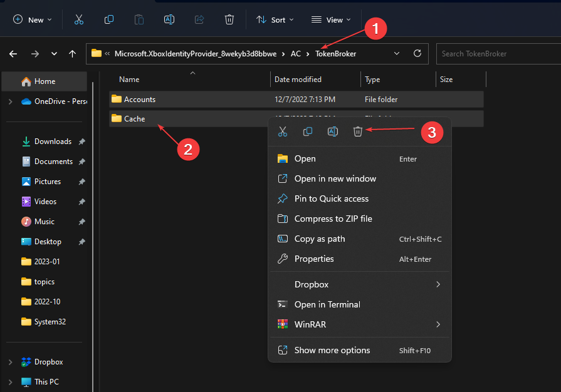Select the Accounts folder row
The image size is (561, 392).
click(x=296, y=100)
